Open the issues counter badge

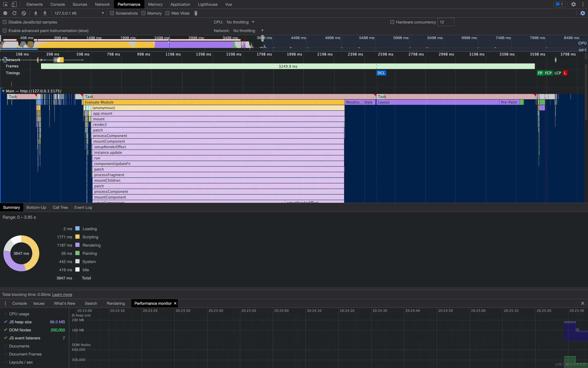coord(559,4)
